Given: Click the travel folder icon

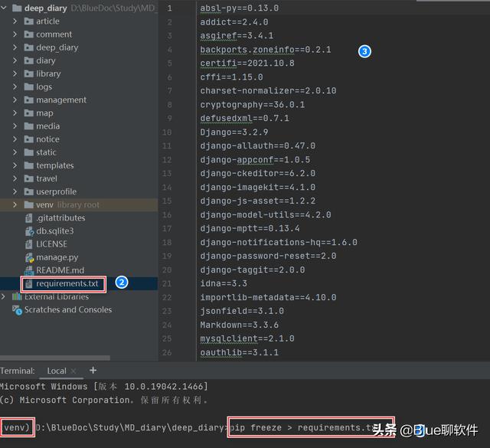Looking at the screenshot, I should tap(29, 178).
